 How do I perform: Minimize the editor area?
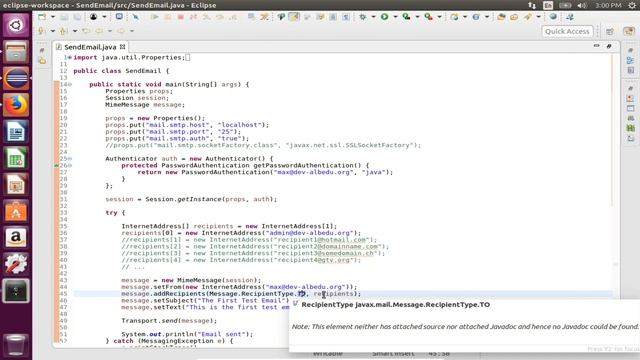596,46
